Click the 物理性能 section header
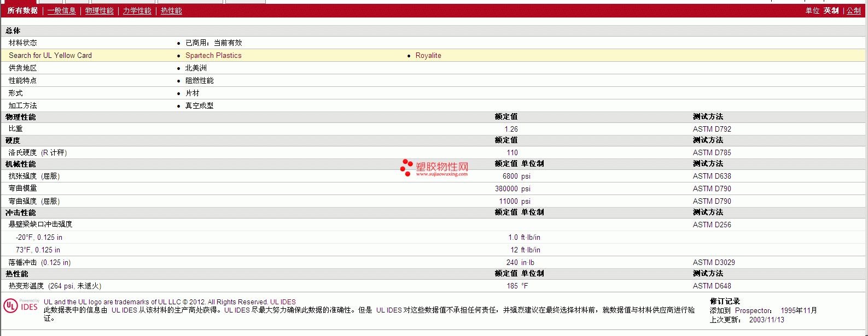Screen dimensions: 868x336 click(x=21, y=117)
